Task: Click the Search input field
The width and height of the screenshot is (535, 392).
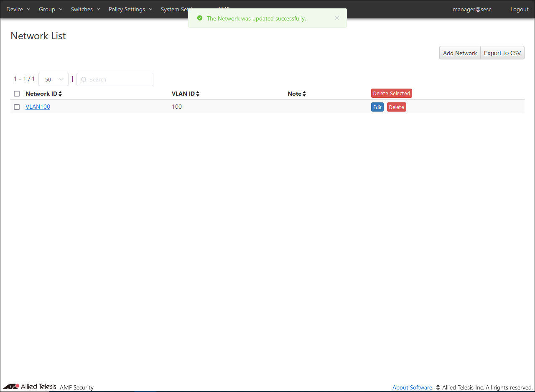Action: click(115, 79)
